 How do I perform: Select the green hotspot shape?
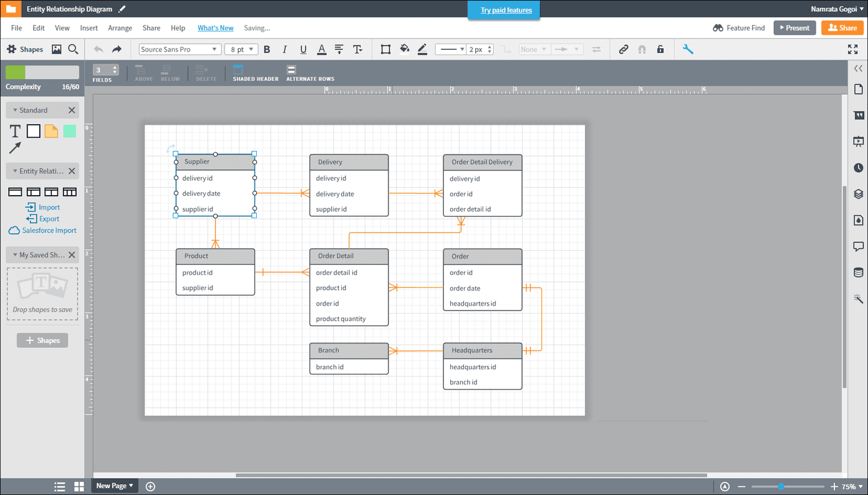point(69,131)
